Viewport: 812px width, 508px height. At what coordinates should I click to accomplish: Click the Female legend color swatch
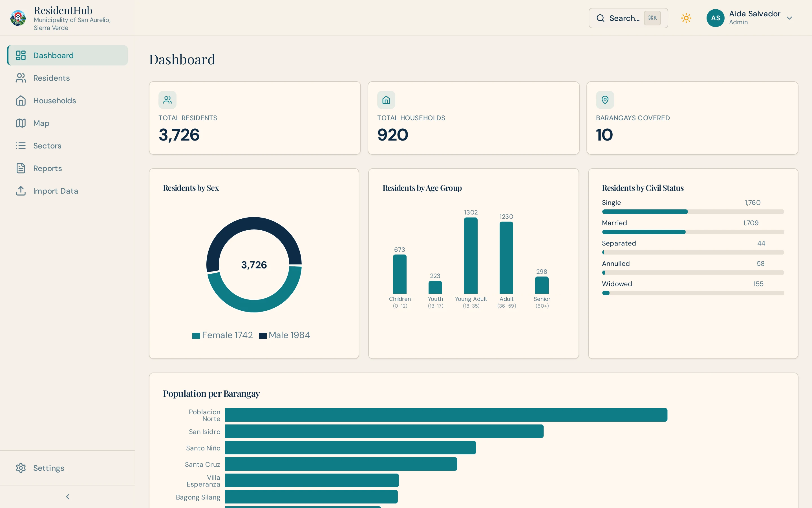[x=196, y=335]
